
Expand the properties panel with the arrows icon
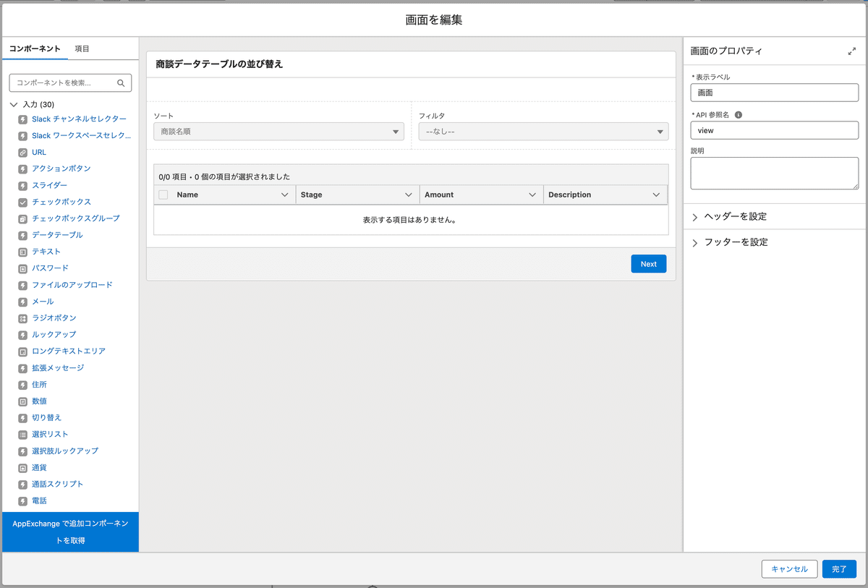click(851, 51)
